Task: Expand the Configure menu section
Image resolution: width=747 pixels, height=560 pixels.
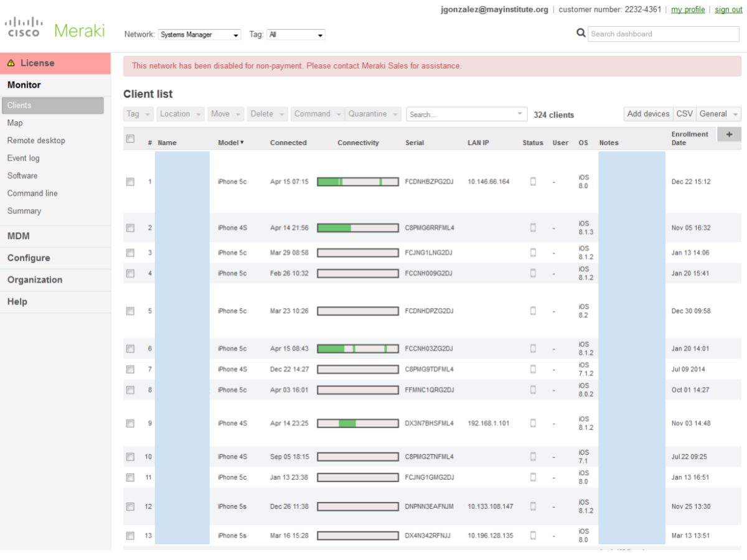Action: coord(55,258)
